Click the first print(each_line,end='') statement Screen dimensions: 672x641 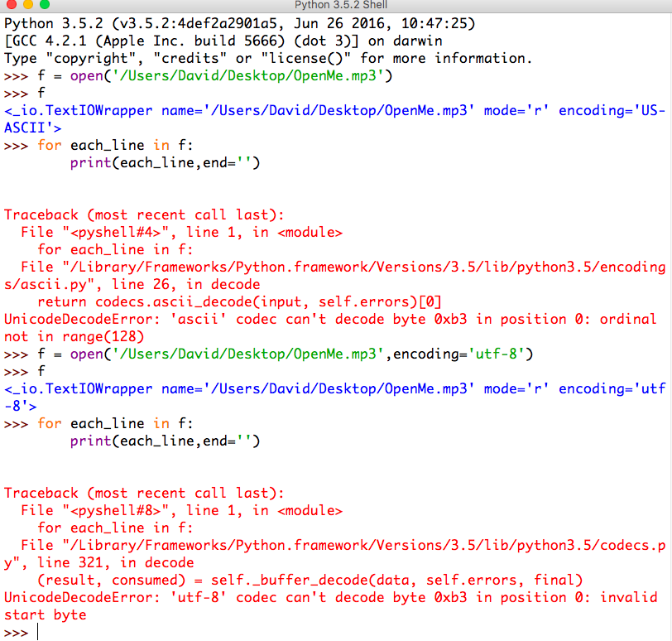(166, 163)
